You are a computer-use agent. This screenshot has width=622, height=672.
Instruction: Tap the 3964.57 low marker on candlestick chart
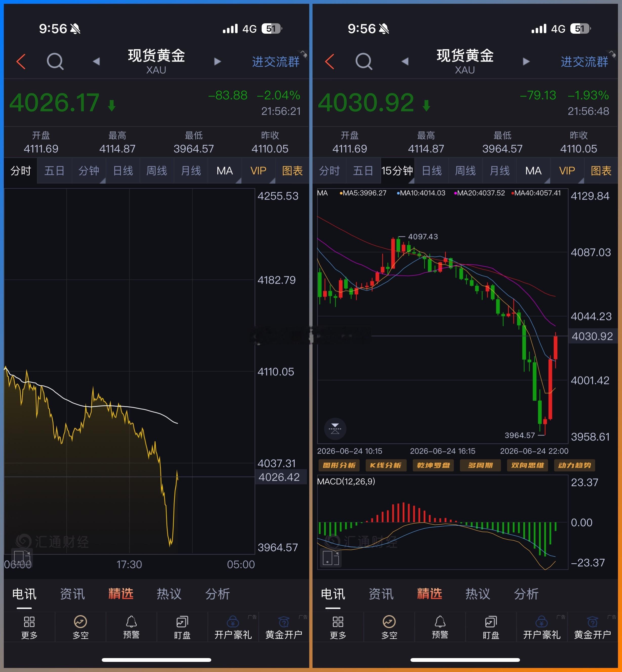520,435
